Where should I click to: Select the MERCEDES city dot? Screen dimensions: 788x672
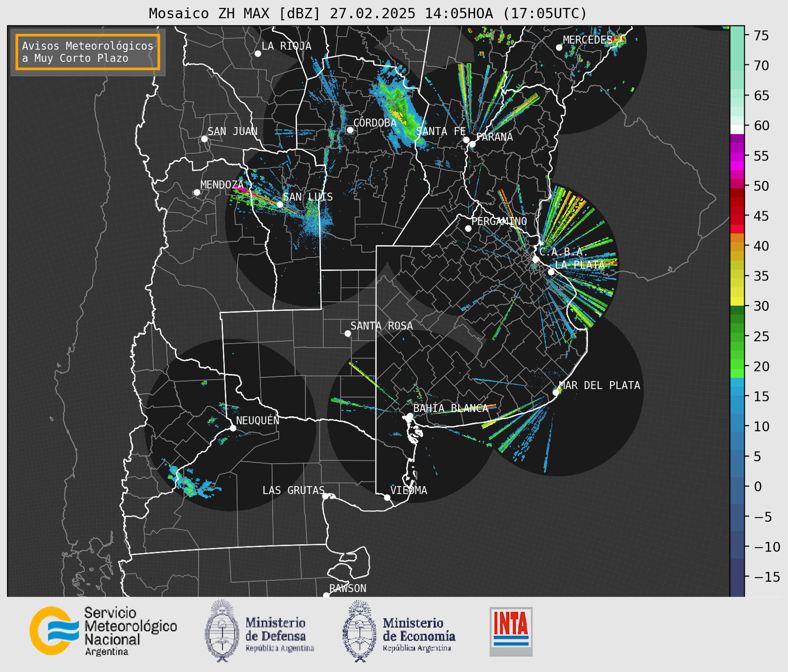pos(559,48)
